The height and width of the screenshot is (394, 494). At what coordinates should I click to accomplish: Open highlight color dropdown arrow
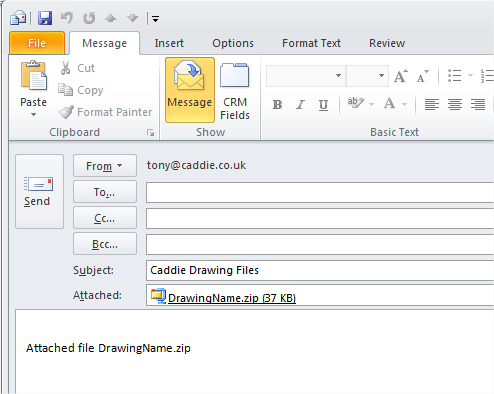pos(371,104)
